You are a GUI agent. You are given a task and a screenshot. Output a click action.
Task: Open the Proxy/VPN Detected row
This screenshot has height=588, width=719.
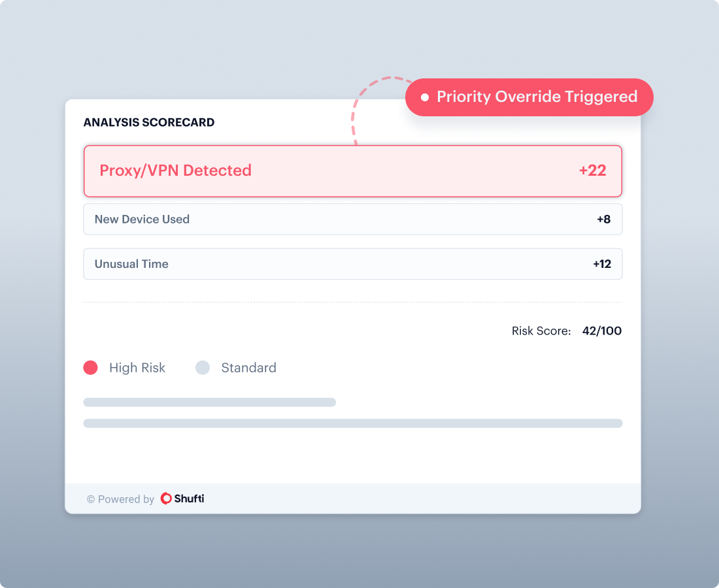[x=352, y=171]
